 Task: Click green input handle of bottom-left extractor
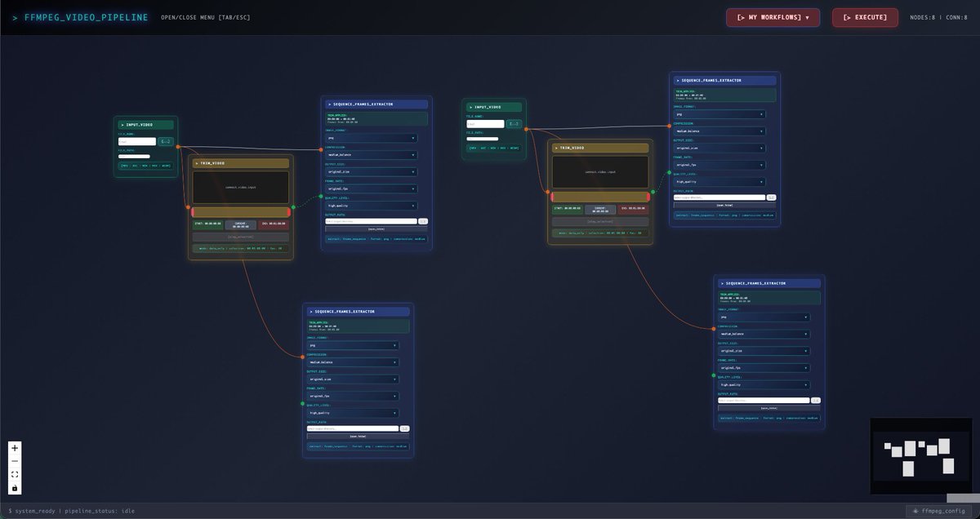303,404
